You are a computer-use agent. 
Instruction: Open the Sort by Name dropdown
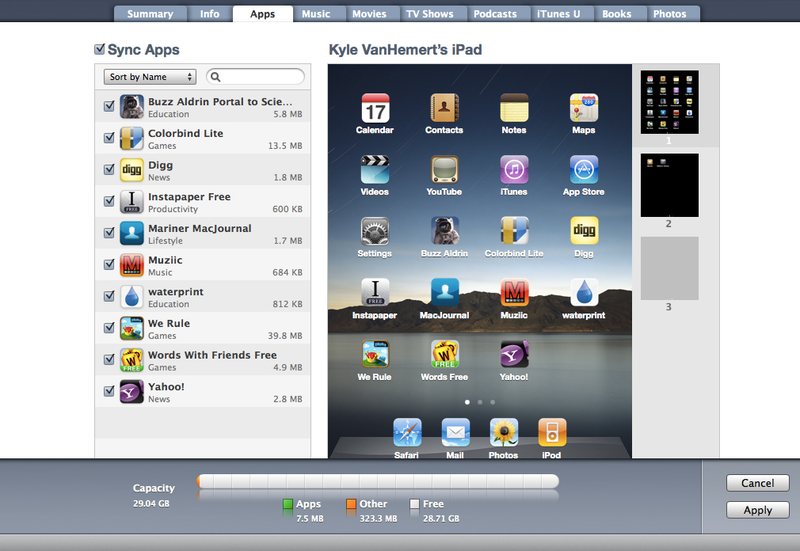tap(150, 77)
